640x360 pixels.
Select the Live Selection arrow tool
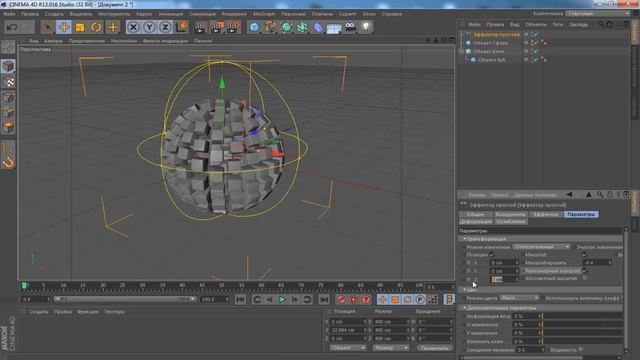pyautogui.click(x=47, y=27)
